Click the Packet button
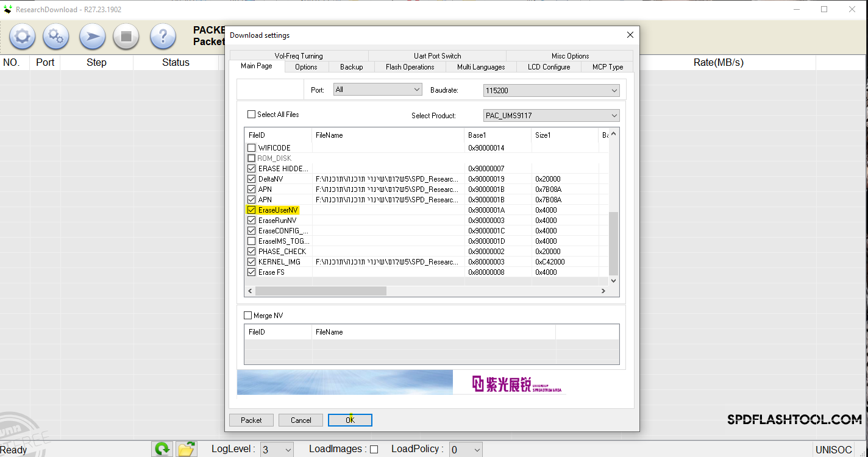868x457 pixels. click(x=251, y=420)
